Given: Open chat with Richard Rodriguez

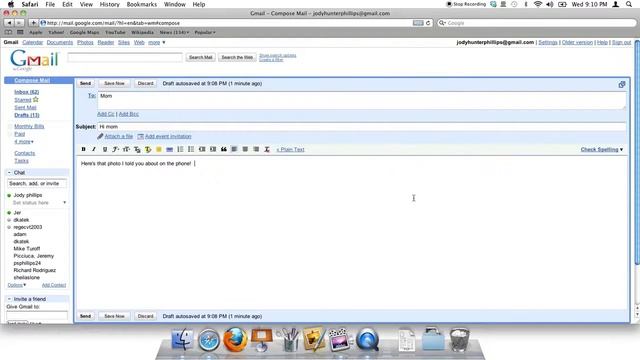Looking at the screenshot, I should tap(35, 270).
